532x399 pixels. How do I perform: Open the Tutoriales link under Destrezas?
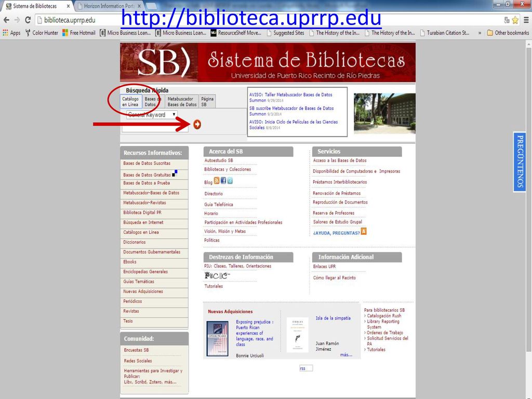pos(214,286)
